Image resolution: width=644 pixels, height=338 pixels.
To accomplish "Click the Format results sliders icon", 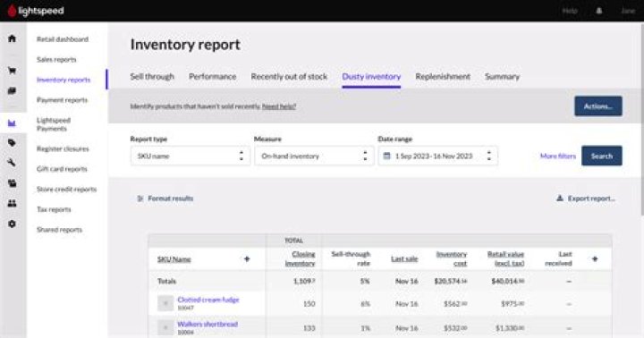I will (140, 199).
